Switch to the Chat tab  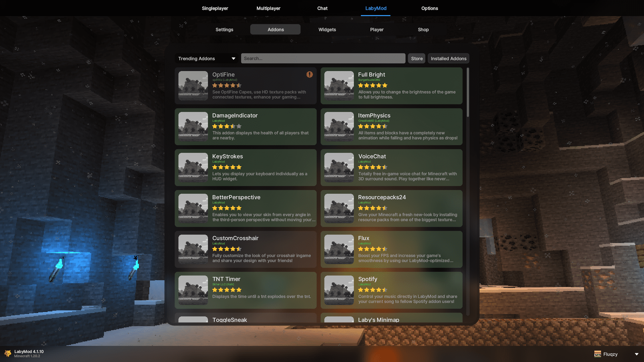(322, 8)
